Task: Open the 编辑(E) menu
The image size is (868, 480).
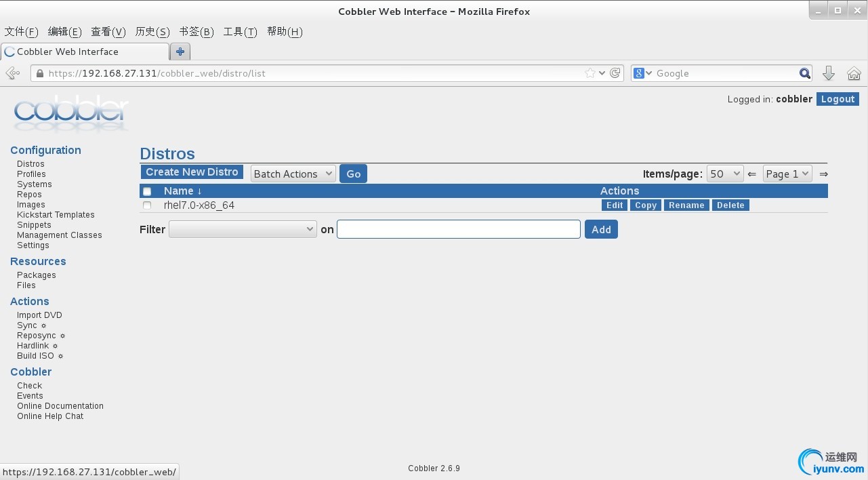Action: (x=64, y=32)
